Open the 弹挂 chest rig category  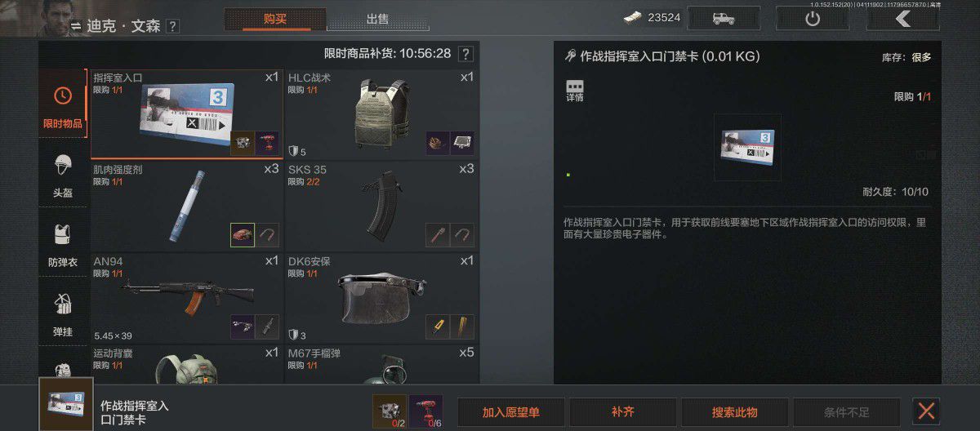click(x=62, y=314)
